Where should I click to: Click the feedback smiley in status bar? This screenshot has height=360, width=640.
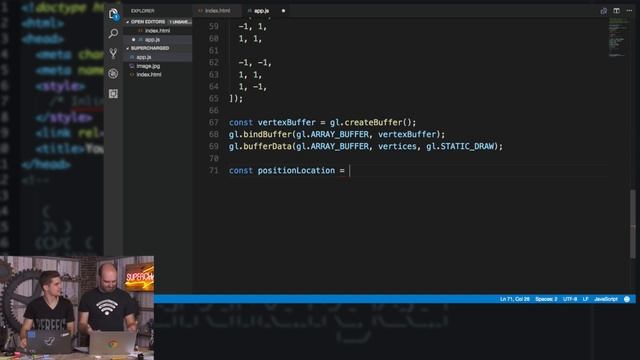click(627, 299)
